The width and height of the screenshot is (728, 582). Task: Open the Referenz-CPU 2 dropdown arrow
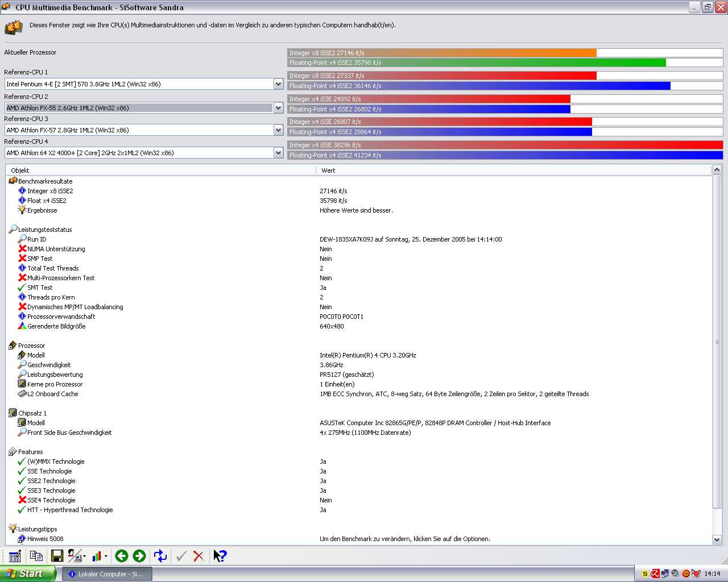click(278, 108)
